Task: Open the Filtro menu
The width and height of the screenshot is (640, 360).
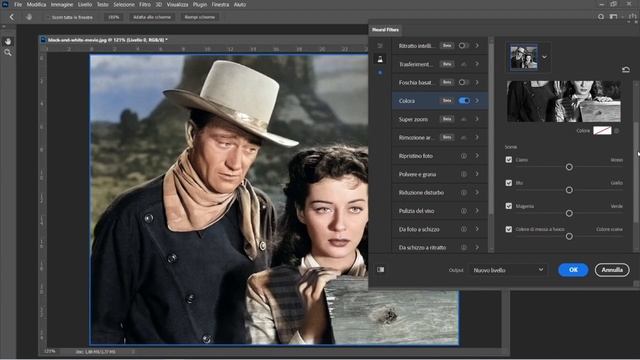Action: 145,4
